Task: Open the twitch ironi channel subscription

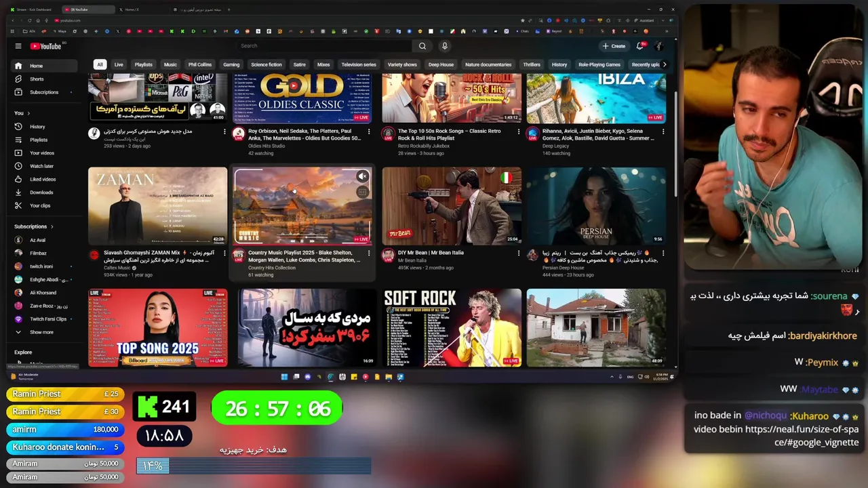Action: pyautogui.click(x=45, y=266)
